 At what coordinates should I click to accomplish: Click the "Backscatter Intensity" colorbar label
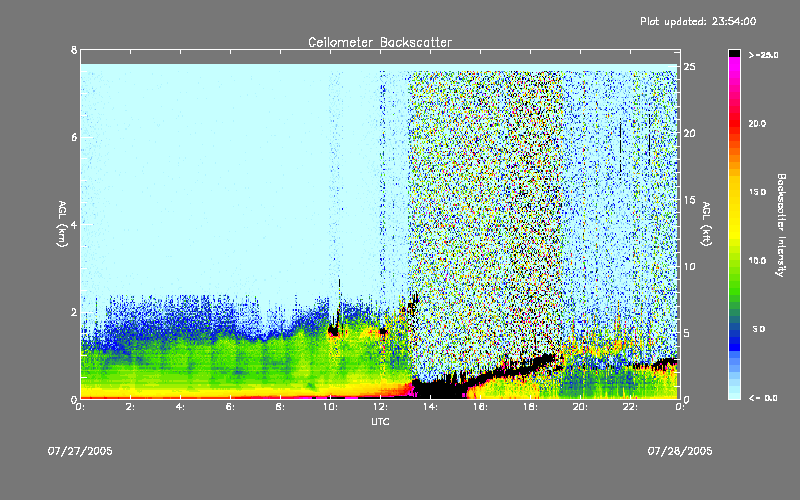[x=781, y=225]
